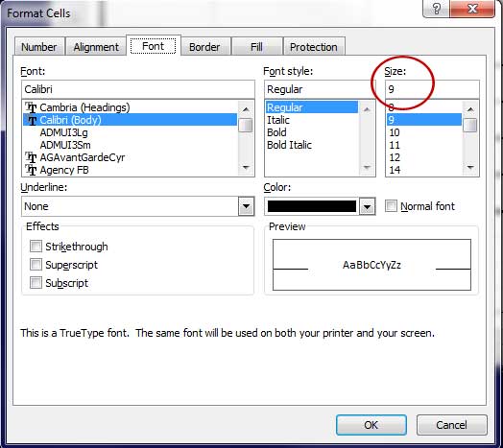Click the Font name input field
This screenshot has height=448, width=503.
point(138,89)
